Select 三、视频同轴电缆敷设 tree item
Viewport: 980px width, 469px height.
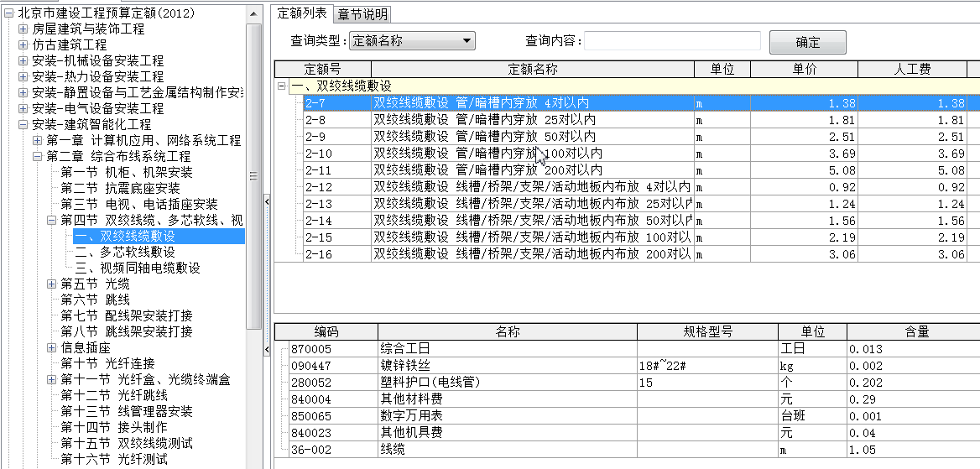138,268
